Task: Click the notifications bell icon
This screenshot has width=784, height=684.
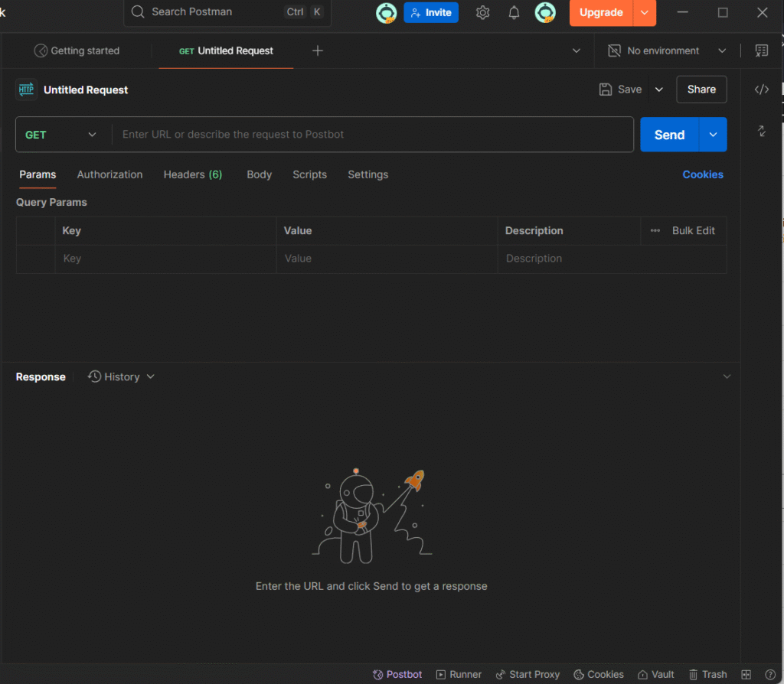Action: click(x=514, y=13)
